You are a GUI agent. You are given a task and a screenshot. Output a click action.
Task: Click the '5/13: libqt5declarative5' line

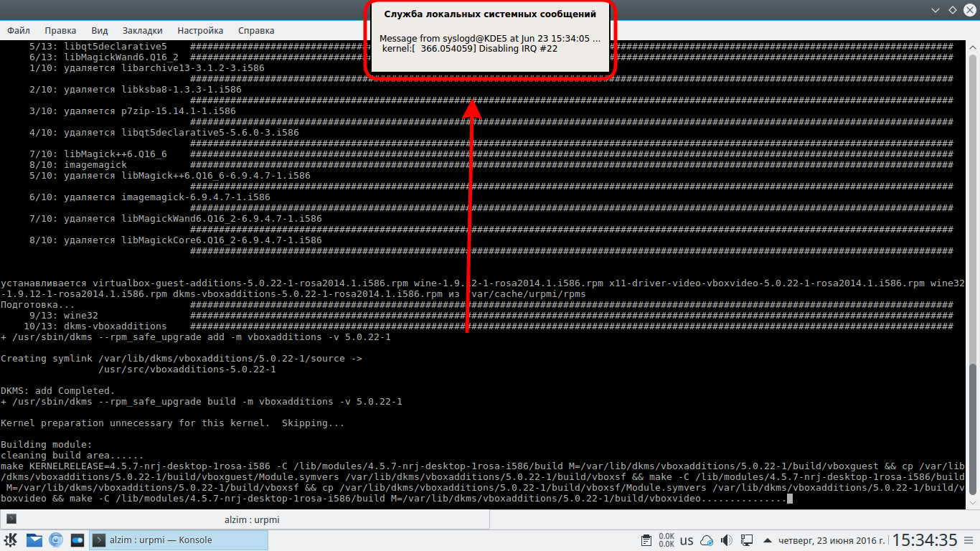coord(98,47)
